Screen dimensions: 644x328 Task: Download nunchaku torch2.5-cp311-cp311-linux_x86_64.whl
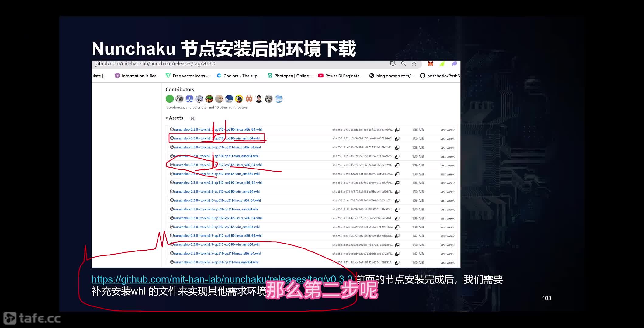pos(217,147)
